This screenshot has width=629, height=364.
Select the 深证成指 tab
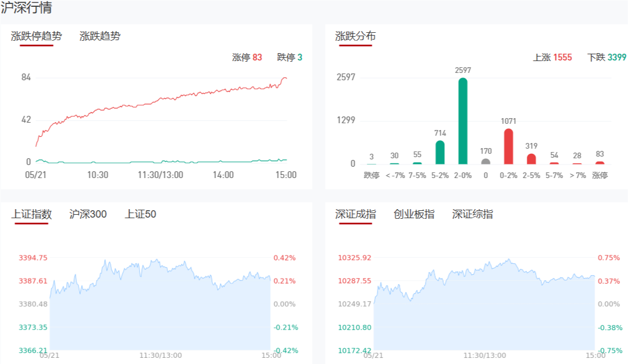[355, 214]
